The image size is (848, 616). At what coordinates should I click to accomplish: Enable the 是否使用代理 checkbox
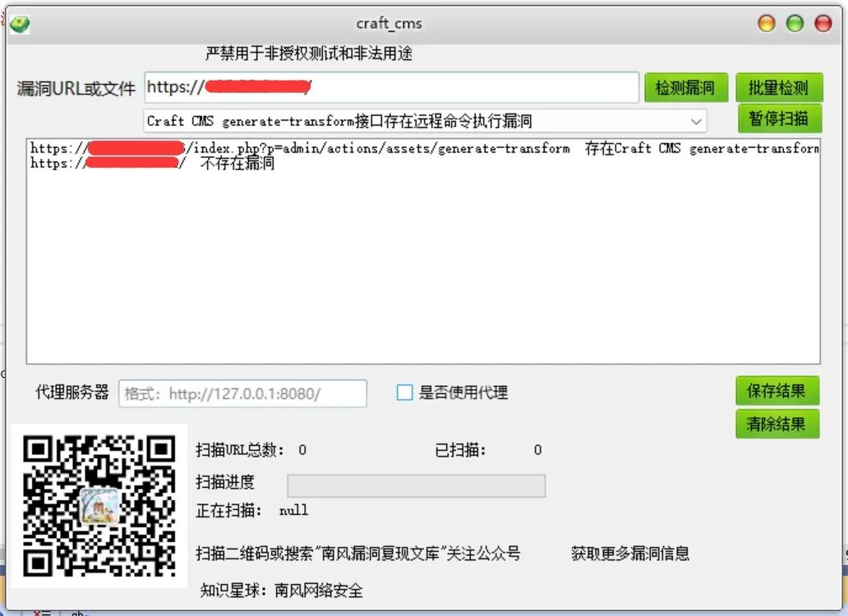(x=404, y=393)
